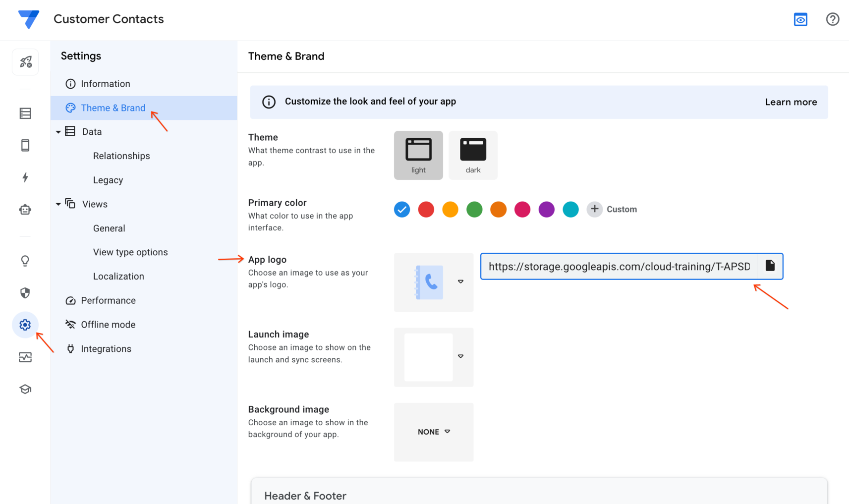The height and width of the screenshot is (504, 849).
Task: Open the Launch image dropdown
Action: click(460, 356)
